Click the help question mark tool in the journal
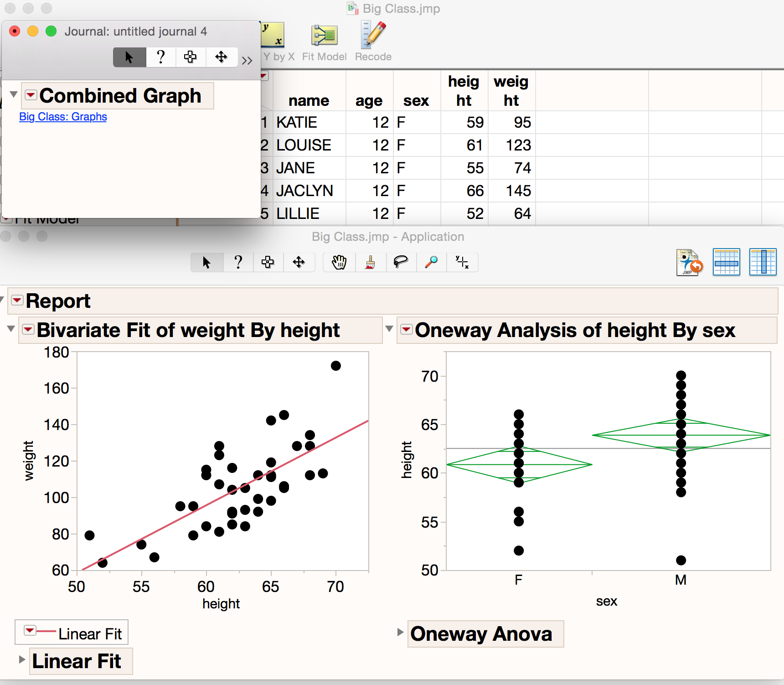 coord(160,57)
